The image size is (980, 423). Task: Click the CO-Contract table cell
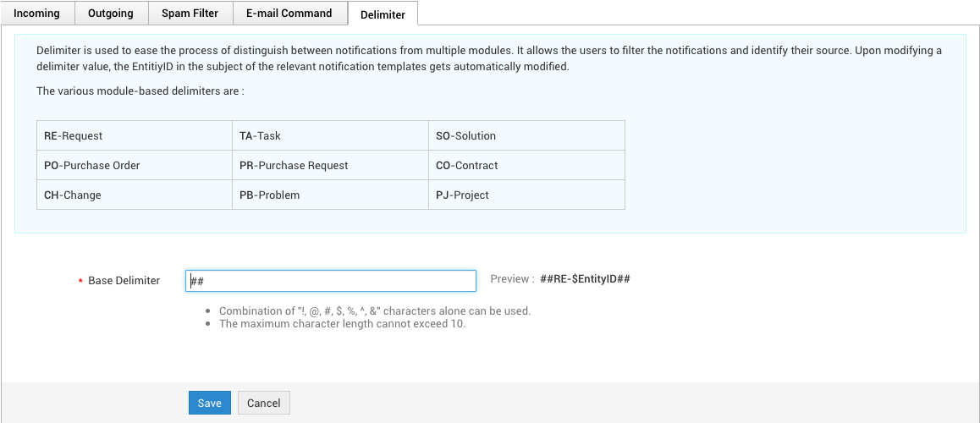[x=526, y=165]
